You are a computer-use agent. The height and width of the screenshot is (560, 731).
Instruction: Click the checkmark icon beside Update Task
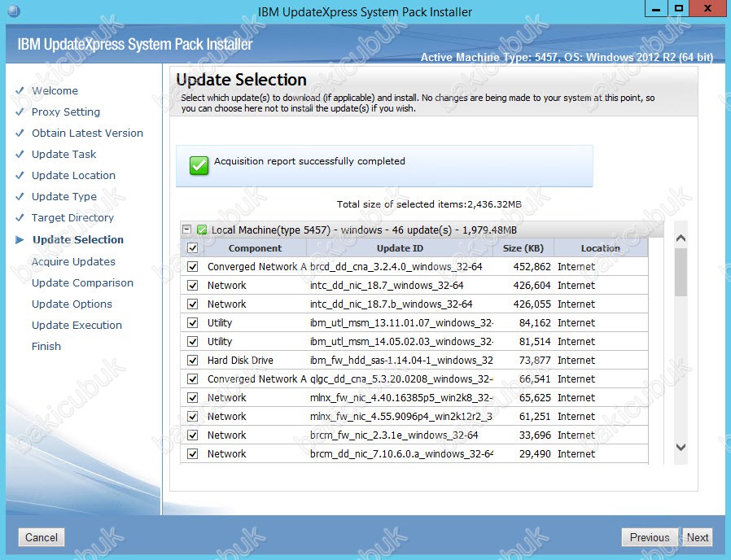click(20, 154)
